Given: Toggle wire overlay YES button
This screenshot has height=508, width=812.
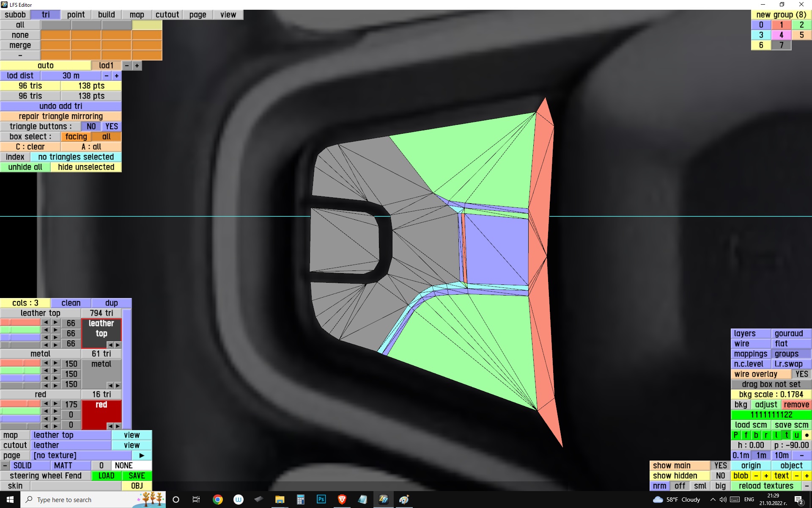Looking at the screenshot, I should pos(801,374).
